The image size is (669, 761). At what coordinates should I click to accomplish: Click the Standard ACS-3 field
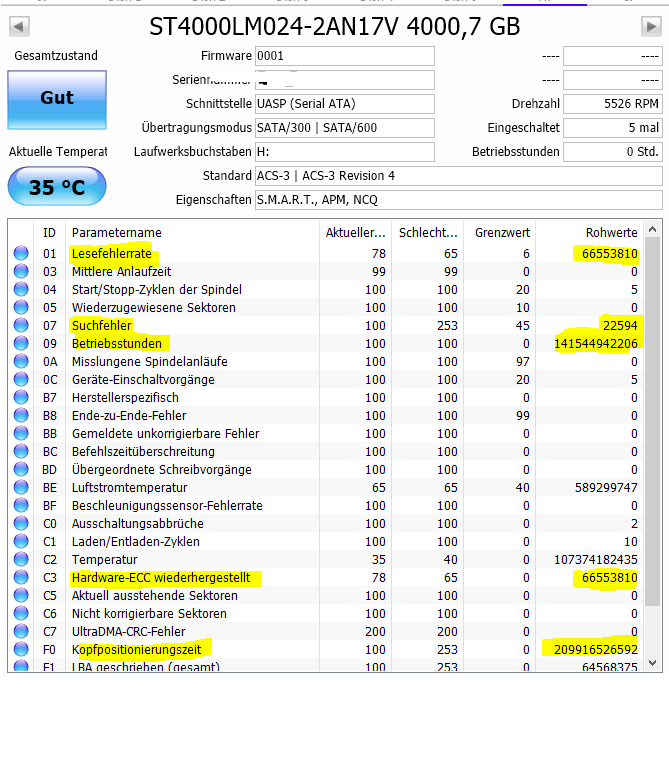(459, 176)
